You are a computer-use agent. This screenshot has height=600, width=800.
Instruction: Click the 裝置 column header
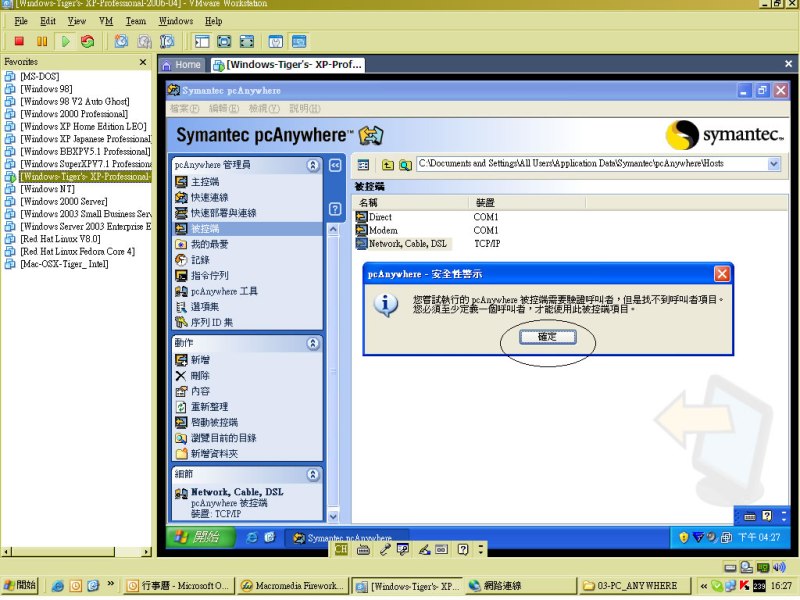coord(527,203)
